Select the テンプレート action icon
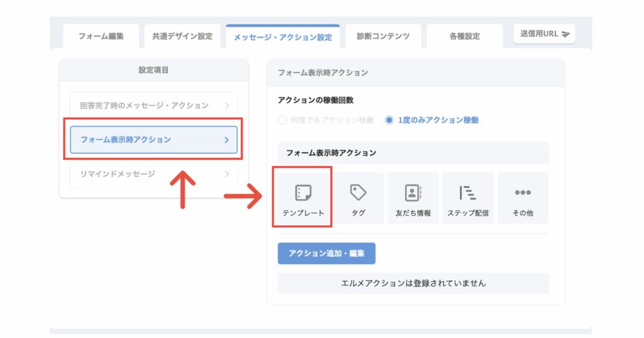The width and height of the screenshot is (644, 338). 303,193
